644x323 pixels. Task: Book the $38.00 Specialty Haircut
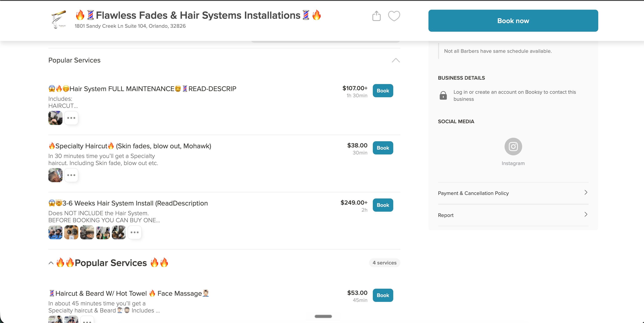tap(383, 148)
